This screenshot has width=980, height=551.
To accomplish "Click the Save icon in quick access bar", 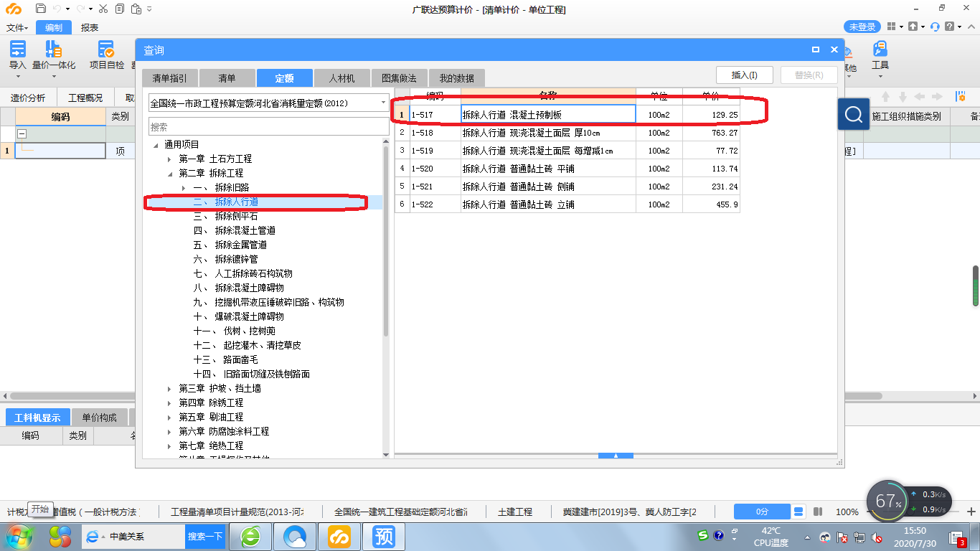I will [40, 9].
